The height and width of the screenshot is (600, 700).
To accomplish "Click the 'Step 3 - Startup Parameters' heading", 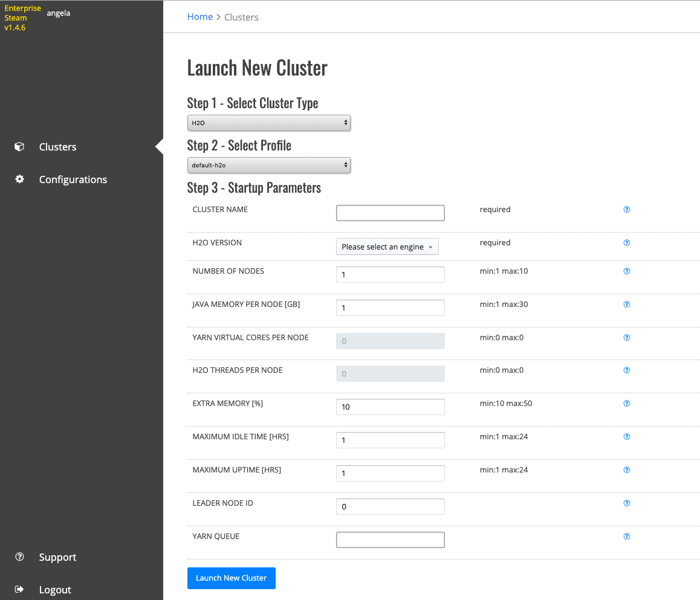I will pos(254,188).
